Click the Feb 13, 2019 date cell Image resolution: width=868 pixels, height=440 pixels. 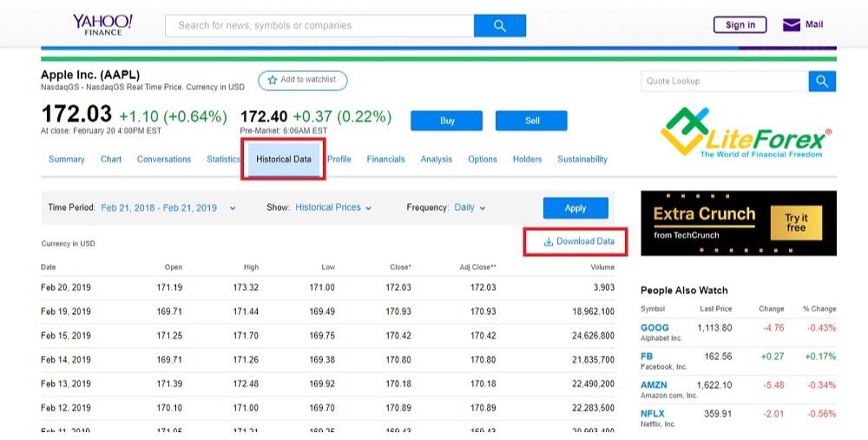pos(66,384)
